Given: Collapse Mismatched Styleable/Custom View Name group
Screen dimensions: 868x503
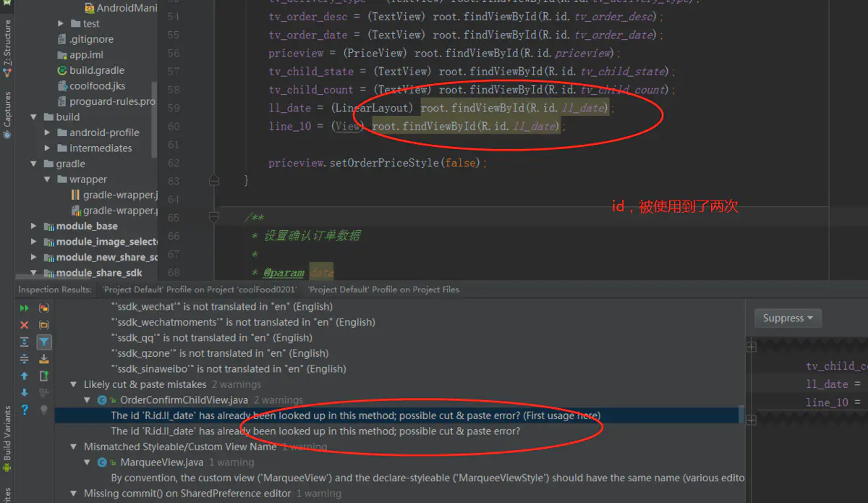Looking at the screenshot, I should point(73,447).
